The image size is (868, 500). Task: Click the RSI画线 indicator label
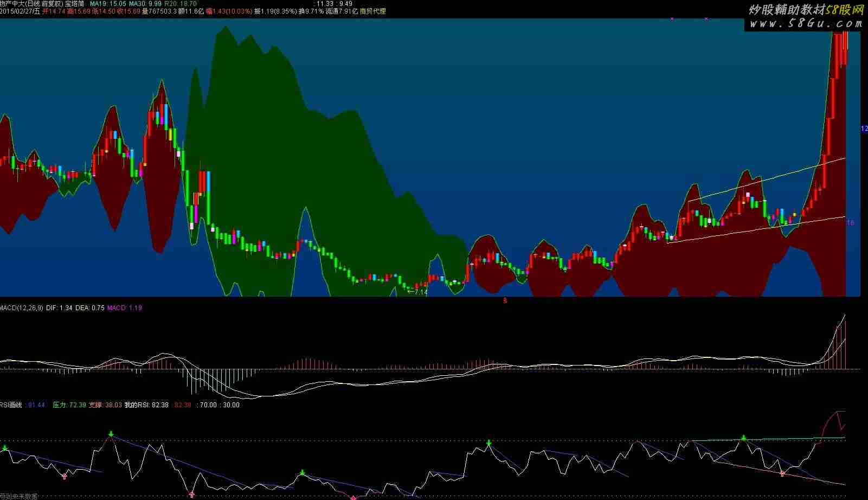11,405
